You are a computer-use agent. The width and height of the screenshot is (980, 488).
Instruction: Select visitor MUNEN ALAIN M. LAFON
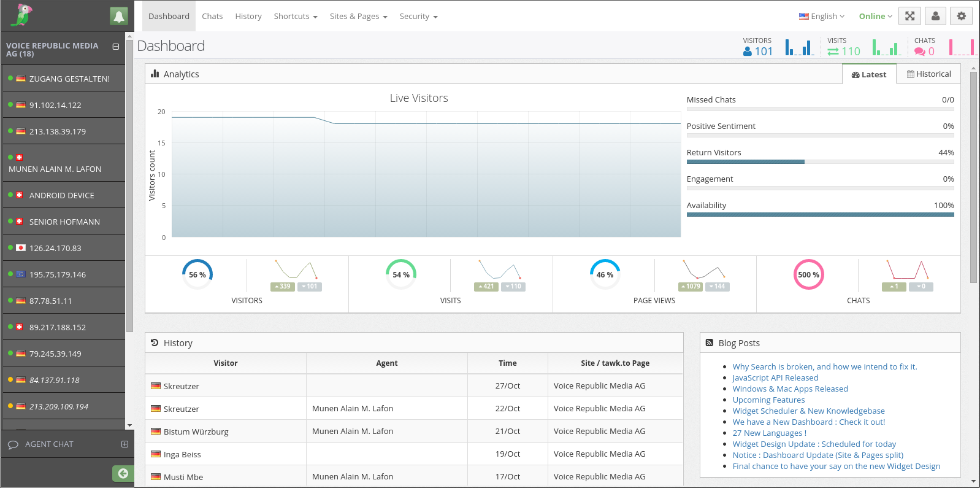coord(64,163)
